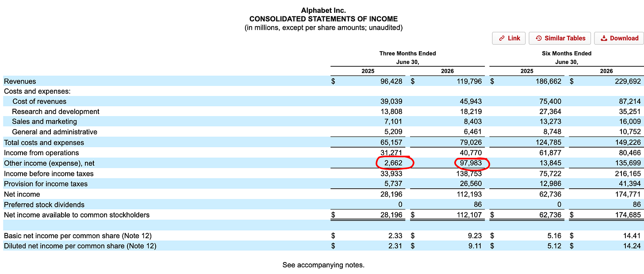The width and height of the screenshot is (644, 274).
Task: Click the "Cost of revenues" row label
Action: [x=39, y=102]
